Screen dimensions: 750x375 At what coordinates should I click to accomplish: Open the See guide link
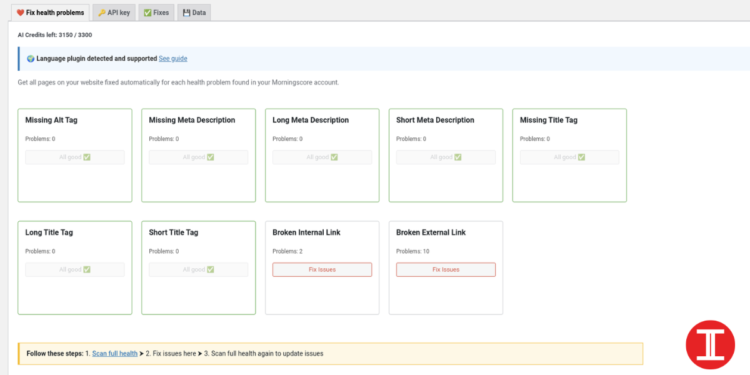[173, 58]
